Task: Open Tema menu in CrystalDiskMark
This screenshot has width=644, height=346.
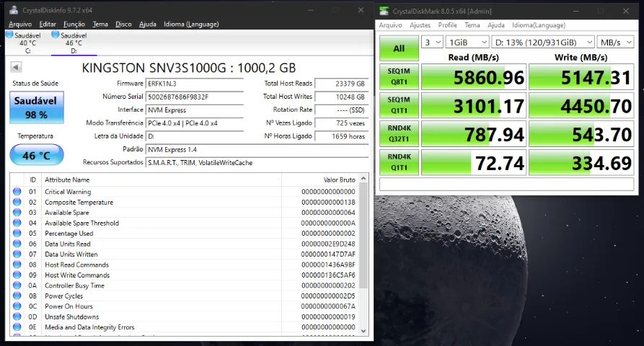Action: pyautogui.click(x=472, y=25)
